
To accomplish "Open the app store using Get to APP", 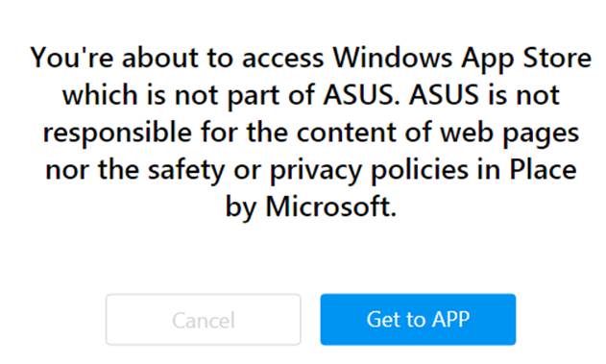I will click(x=418, y=320).
